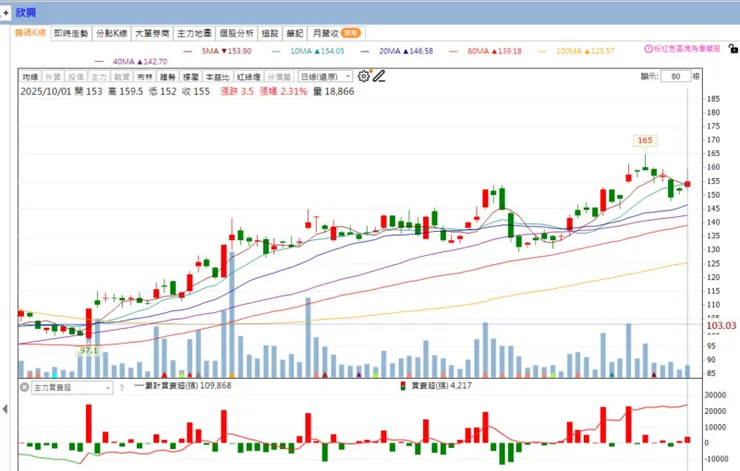Select the pencil drawing tool
Screen dimensions: 740x471
pos(379,76)
